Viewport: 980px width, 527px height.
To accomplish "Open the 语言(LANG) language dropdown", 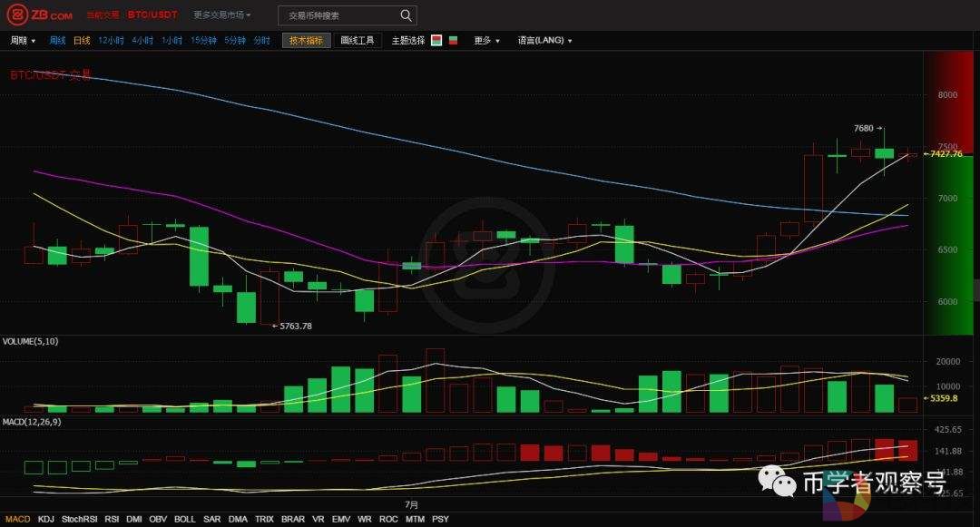I will [x=544, y=41].
